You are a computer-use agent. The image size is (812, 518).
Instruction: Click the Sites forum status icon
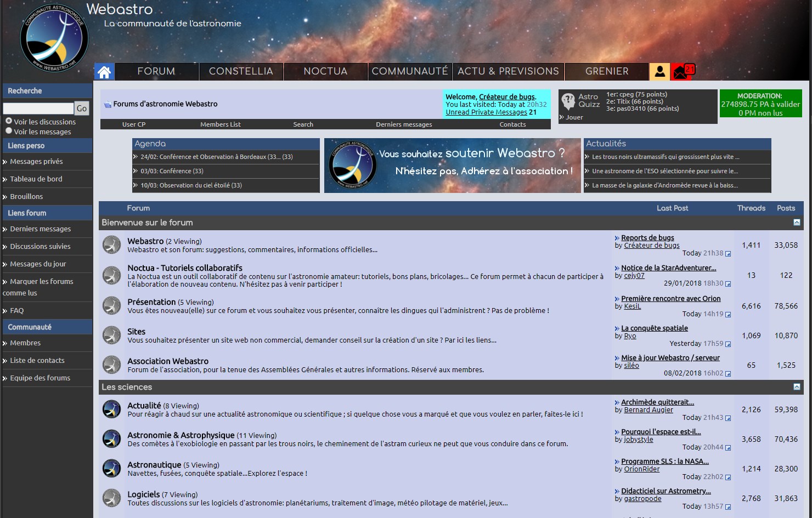click(112, 335)
